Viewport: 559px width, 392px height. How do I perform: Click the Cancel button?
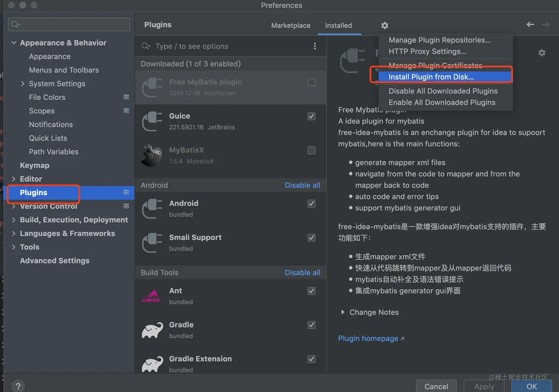coord(436,386)
